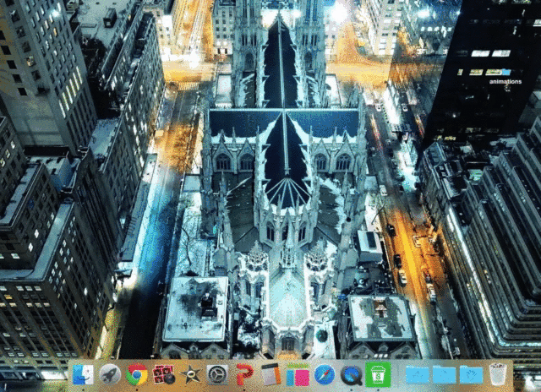Viewport: 541px width, 392px height.
Task: Open System Preferences gear icon
Action: pyautogui.click(x=217, y=375)
